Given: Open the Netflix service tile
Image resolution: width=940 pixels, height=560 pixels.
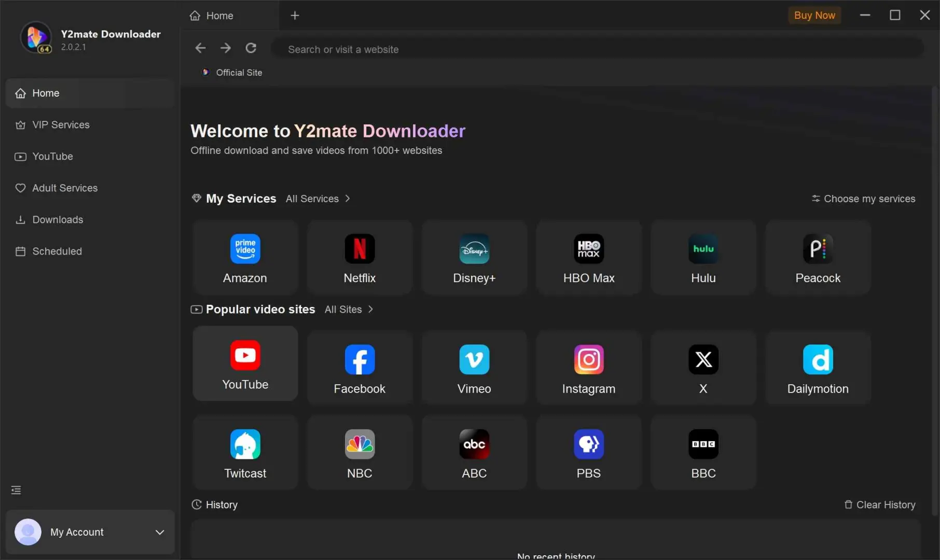Looking at the screenshot, I should tap(360, 258).
